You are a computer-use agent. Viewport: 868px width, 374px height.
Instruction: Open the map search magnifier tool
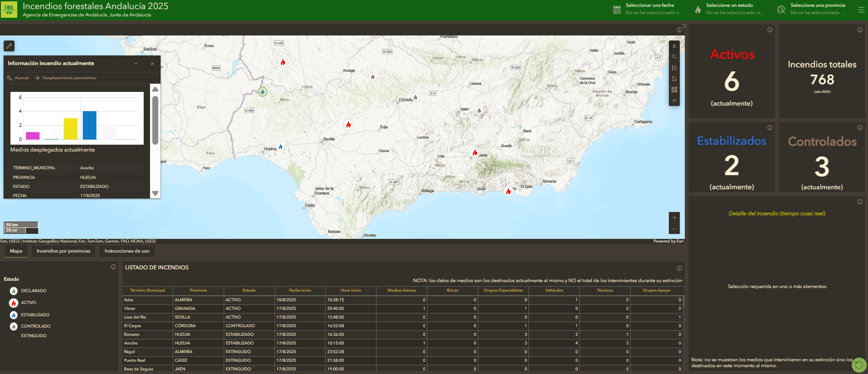(674, 57)
